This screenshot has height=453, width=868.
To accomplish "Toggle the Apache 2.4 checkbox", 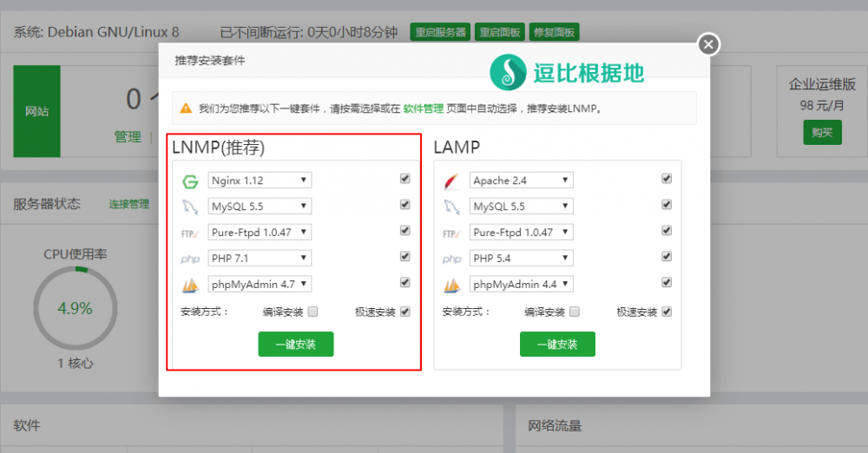I will tap(667, 179).
